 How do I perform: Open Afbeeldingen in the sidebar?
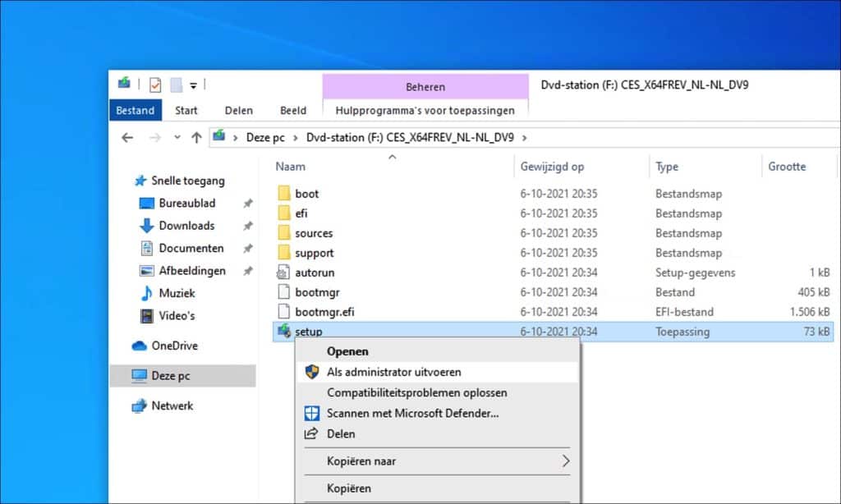192,271
